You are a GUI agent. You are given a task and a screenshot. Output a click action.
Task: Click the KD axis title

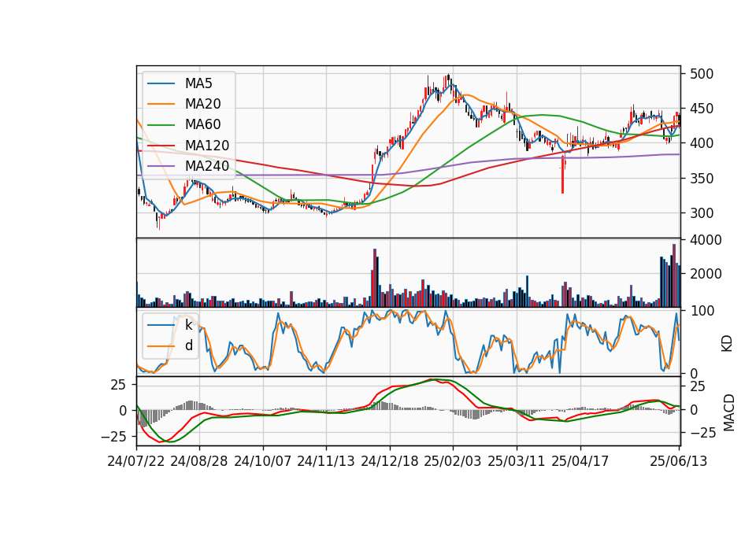pyautogui.click(x=727, y=344)
